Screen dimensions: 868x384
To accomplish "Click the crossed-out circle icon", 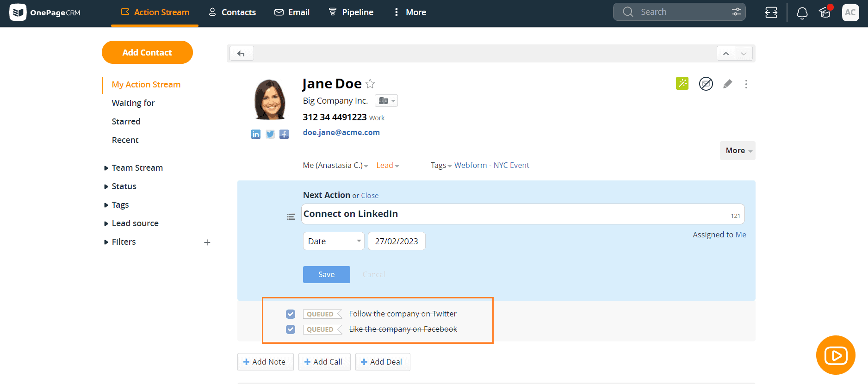I will [706, 84].
